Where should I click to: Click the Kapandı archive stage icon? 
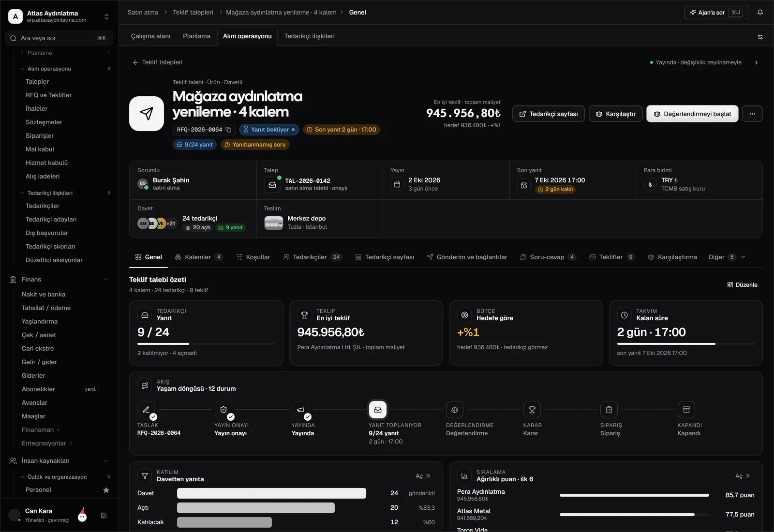pyautogui.click(x=686, y=410)
